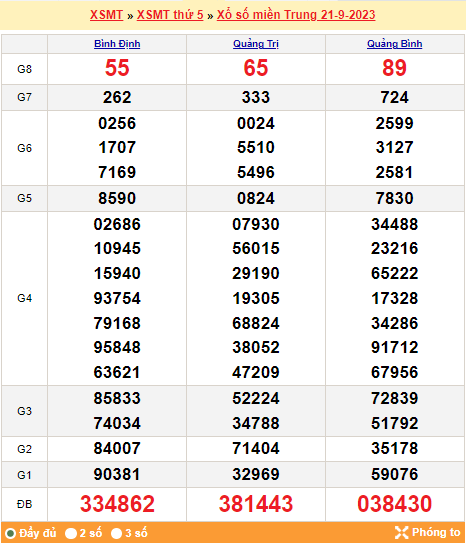Click the G1 row label

[24, 475]
